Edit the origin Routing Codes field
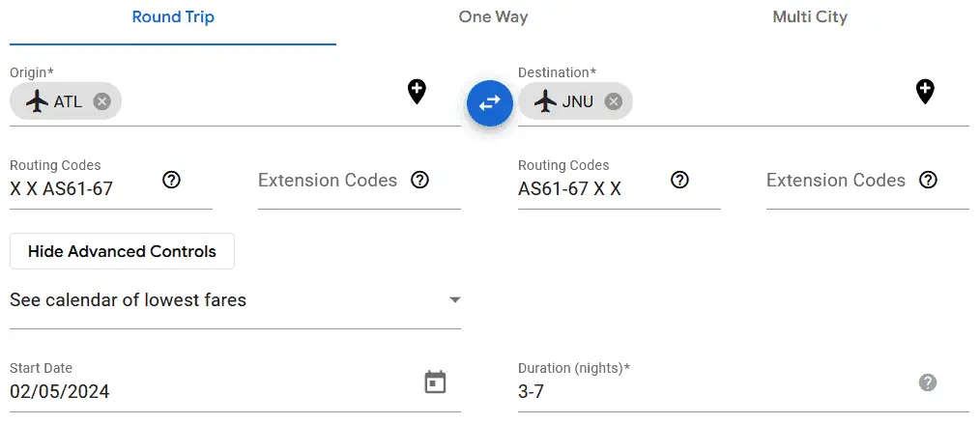Image resolution: width=980 pixels, height=424 pixels. [82, 189]
